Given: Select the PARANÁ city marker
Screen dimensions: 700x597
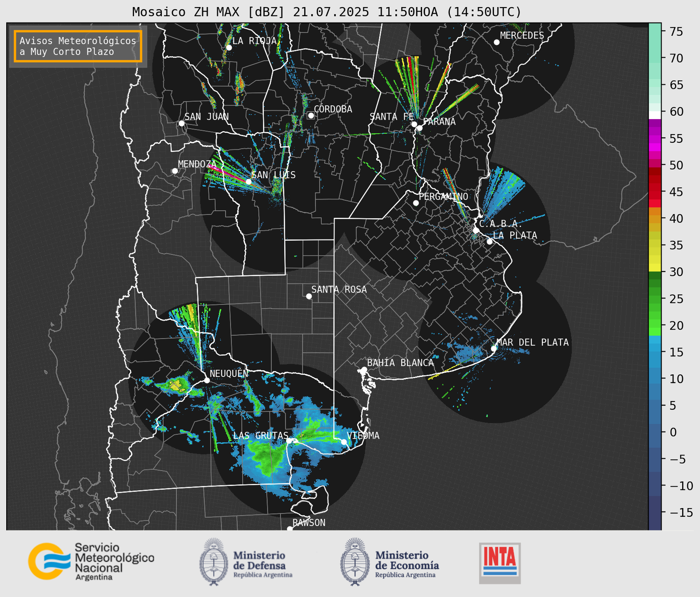Looking at the screenshot, I should 420,128.
